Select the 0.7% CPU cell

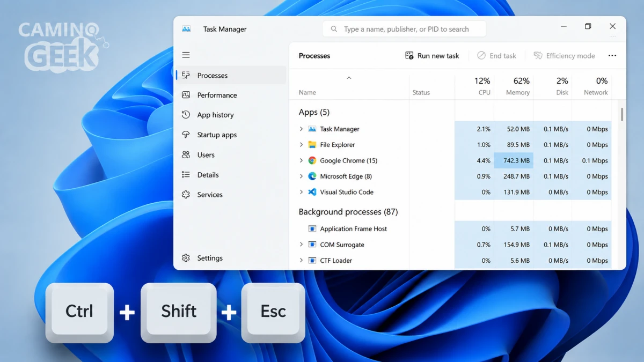[474, 245]
